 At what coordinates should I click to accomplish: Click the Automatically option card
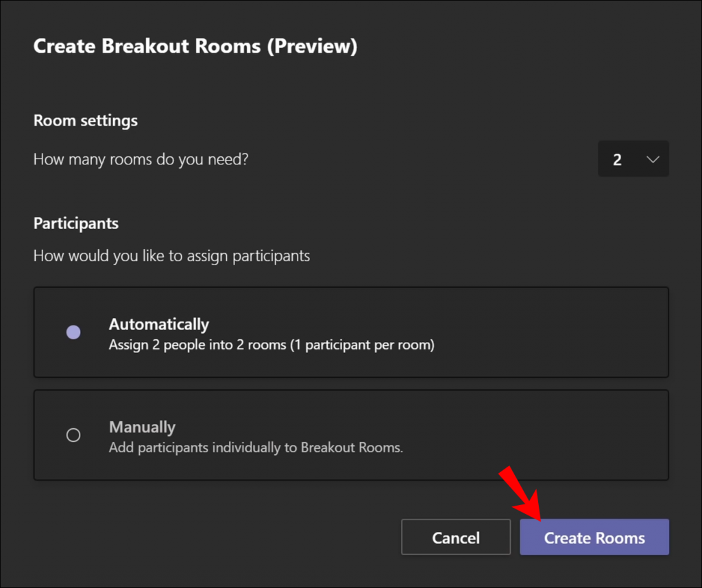351,332
